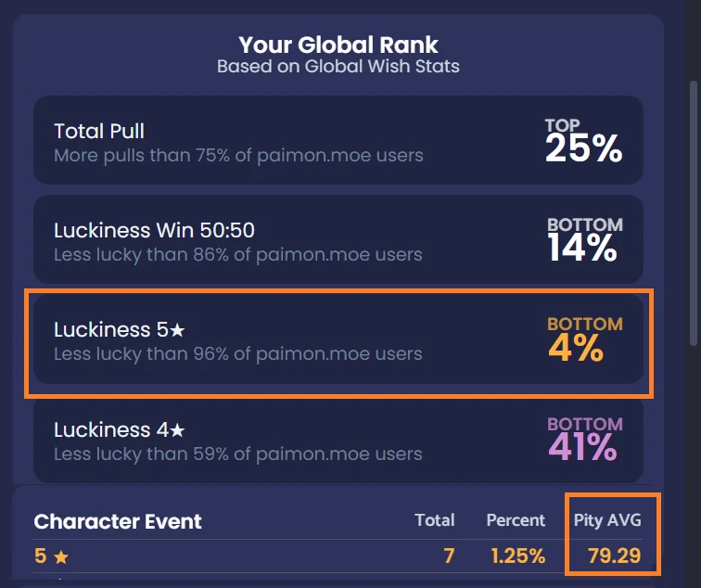Click the orange BOTTOM 4% value
Screen dimensions: 701x588
(x=585, y=339)
